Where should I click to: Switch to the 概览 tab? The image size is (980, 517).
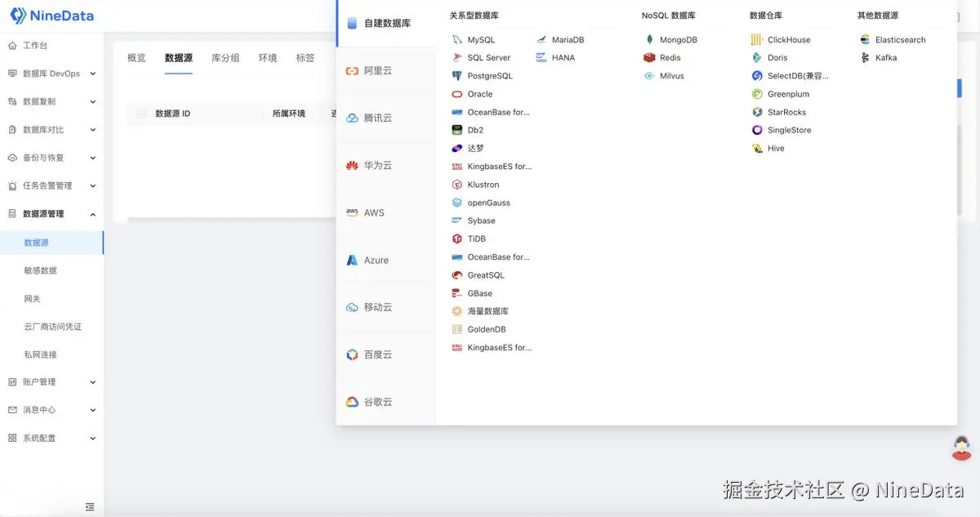pyautogui.click(x=136, y=58)
